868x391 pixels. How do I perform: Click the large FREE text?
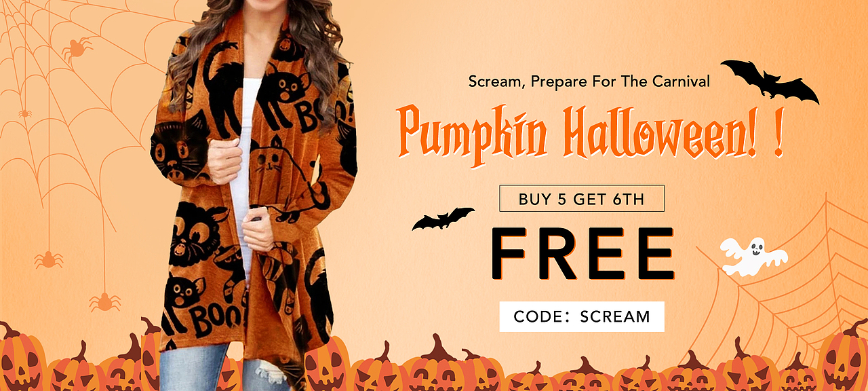point(583,255)
